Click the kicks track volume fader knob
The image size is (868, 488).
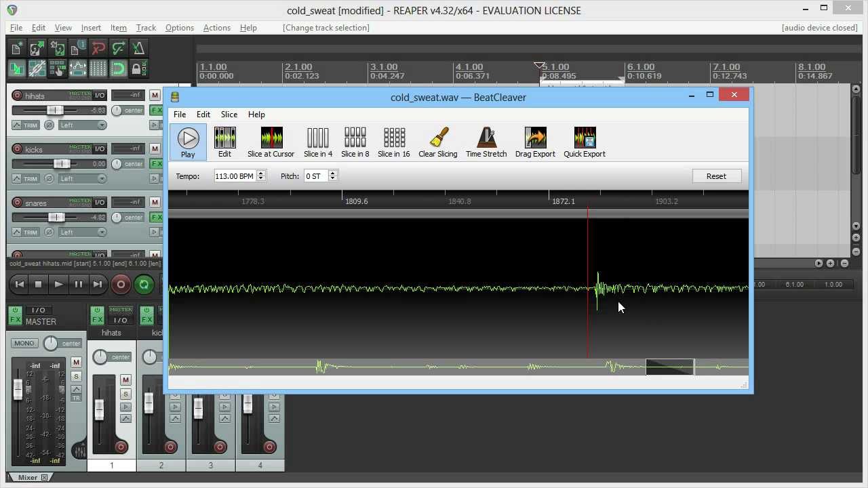61,164
